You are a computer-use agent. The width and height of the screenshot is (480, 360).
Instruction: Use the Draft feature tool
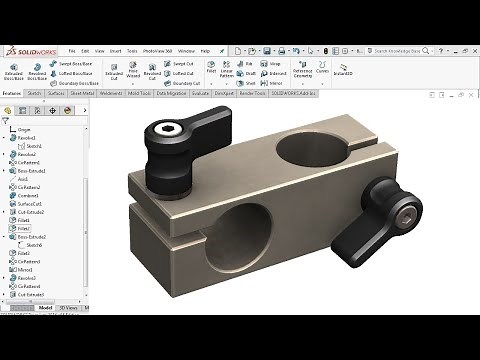[246, 73]
